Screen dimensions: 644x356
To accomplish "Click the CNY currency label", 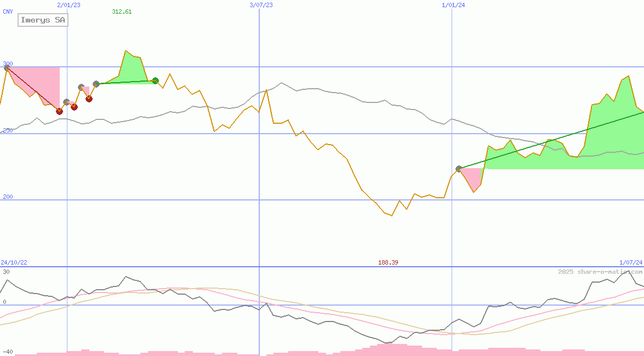I will click(x=8, y=12).
